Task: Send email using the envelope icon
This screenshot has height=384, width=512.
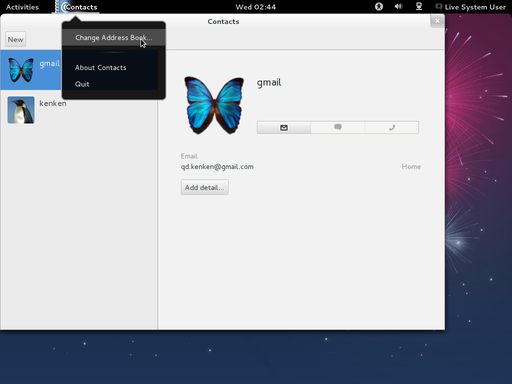Action: coord(284,127)
